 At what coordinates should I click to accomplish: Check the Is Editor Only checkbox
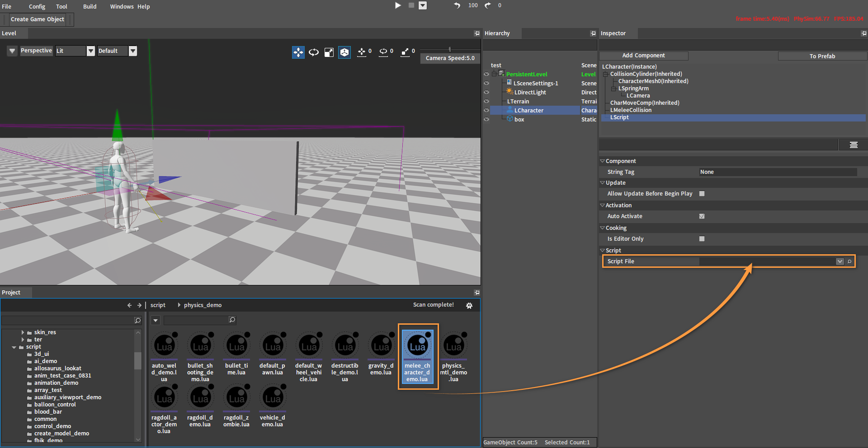pyautogui.click(x=702, y=239)
